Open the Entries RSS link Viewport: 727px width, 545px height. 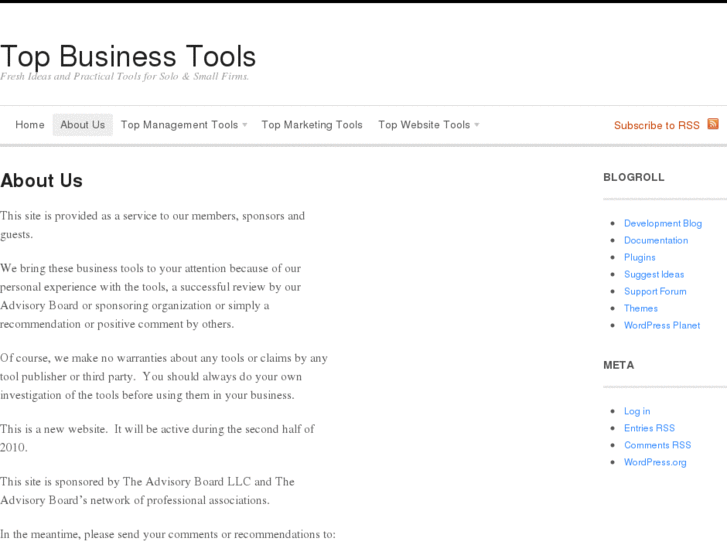point(649,428)
